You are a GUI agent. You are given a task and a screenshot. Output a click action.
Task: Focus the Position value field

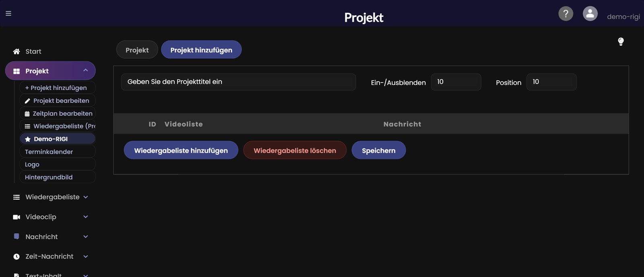tap(551, 82)
